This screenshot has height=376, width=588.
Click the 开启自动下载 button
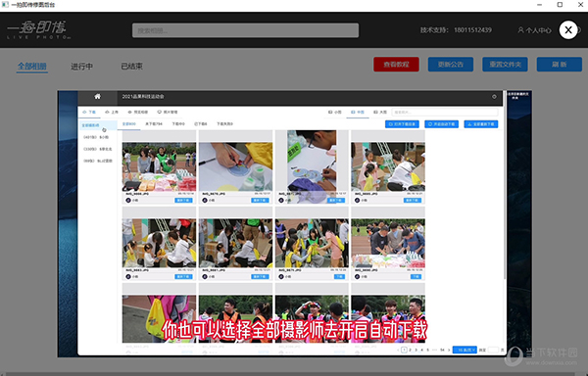click(x=441, y=124)
